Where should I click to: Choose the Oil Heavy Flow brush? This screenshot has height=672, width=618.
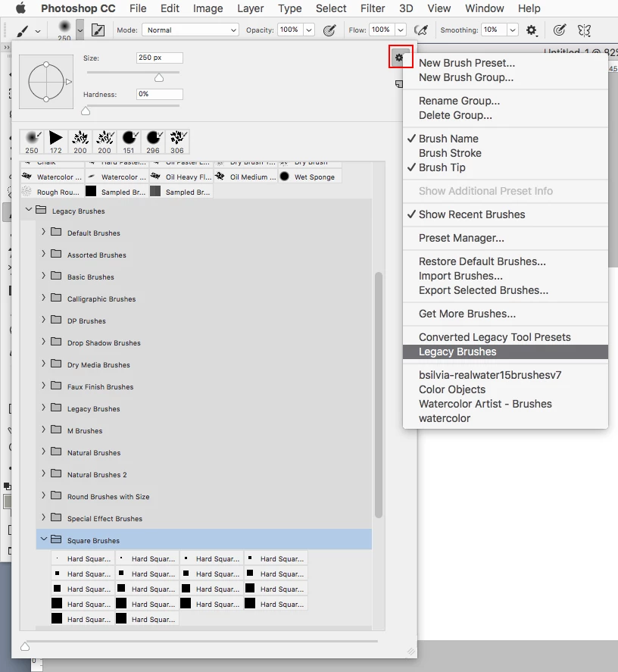click(x=181, y=177)
